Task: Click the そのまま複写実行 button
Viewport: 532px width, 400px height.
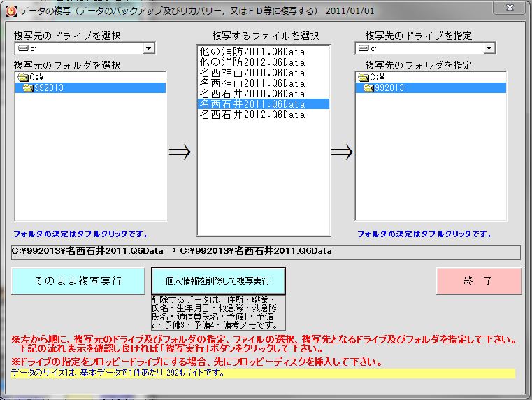Action: click(78, 281)
